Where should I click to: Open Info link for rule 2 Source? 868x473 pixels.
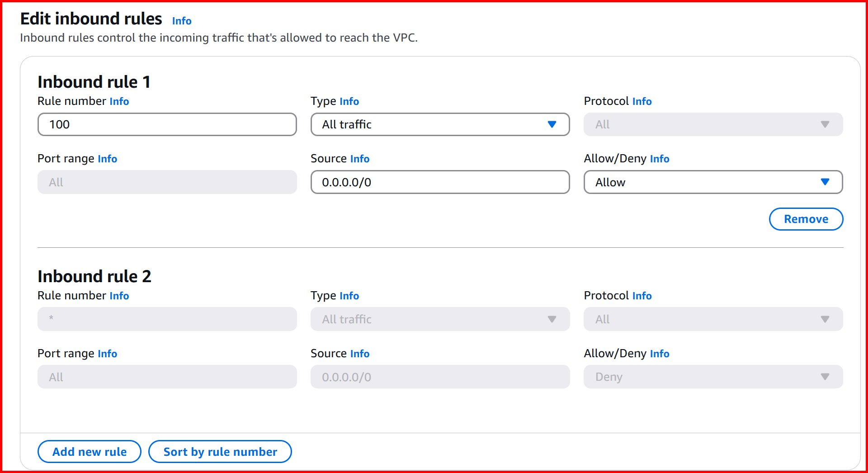(x=359, y=354)
